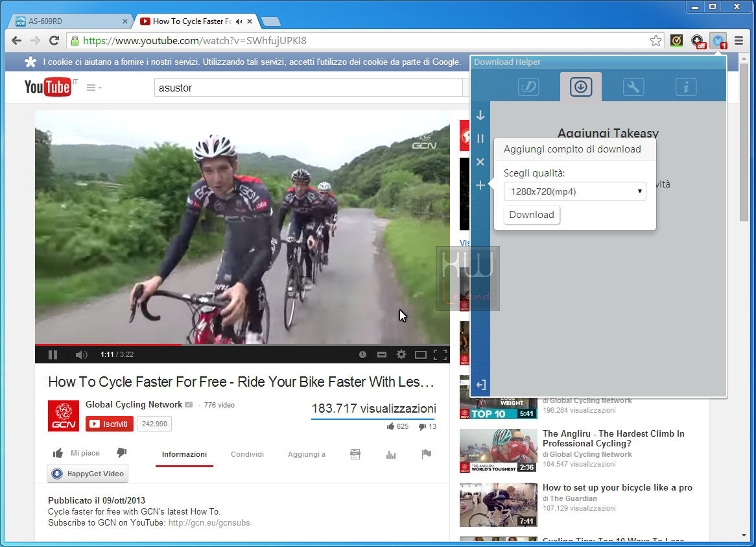Click the GCN channel avatar

(63, 415)
